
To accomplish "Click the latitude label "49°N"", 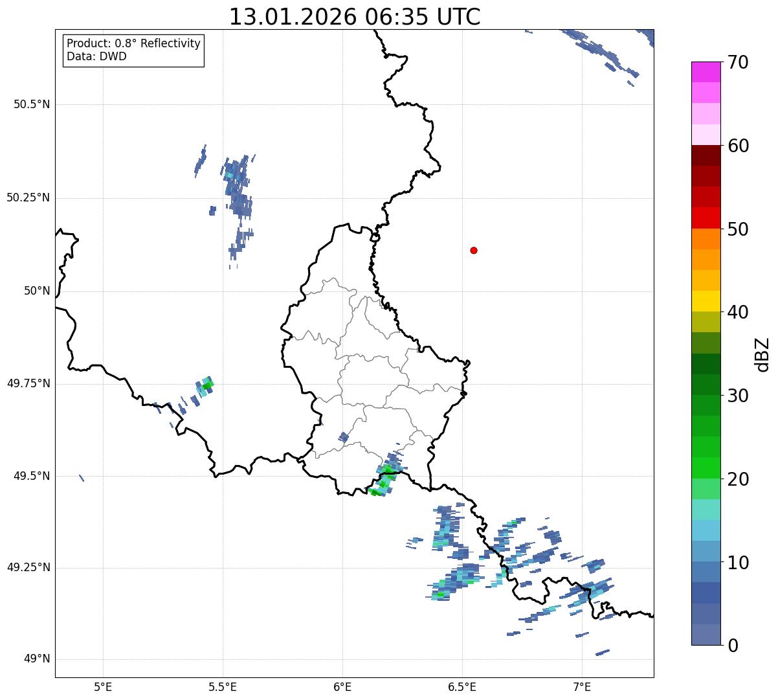I will [x=37, y=659].
